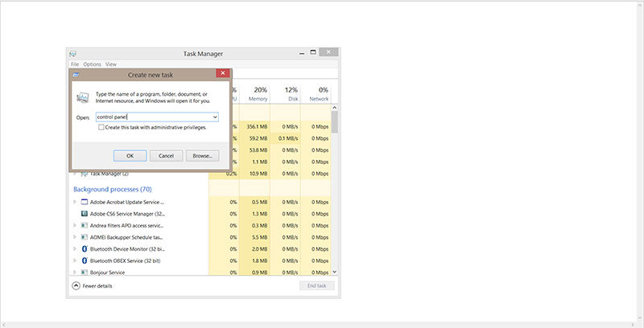This screenshot has height=328, width=644.
Task: Click Cancel in Create new task dialog
Action: click(x=166, y=156)
